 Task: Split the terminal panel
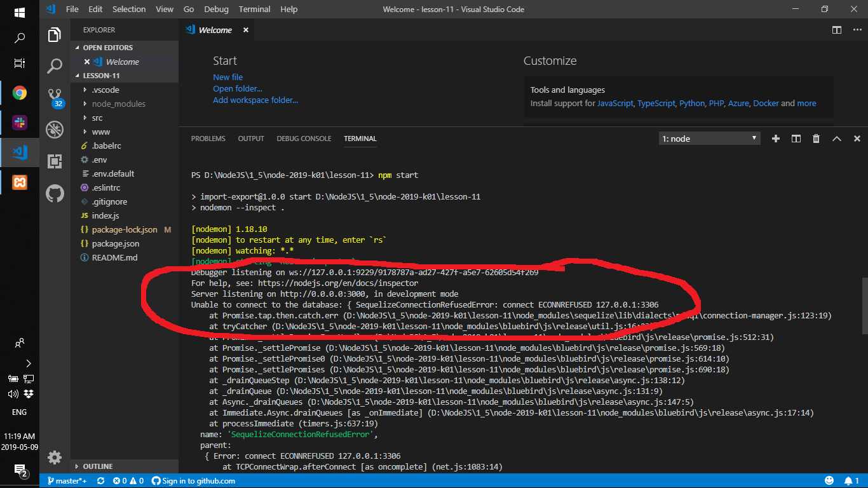point(796,139)
